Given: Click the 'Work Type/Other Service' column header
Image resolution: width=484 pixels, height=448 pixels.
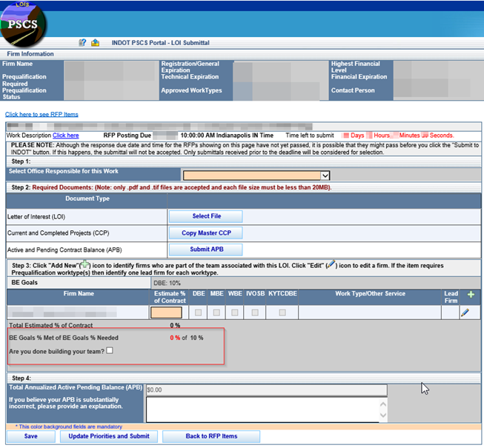Looking at the screenshot, I should pos(370,293).
